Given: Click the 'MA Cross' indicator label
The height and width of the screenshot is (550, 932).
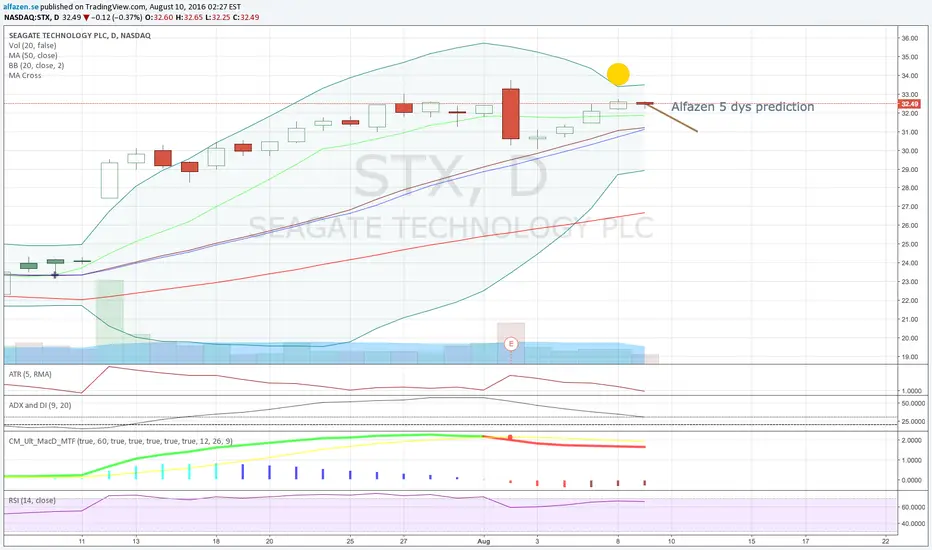Looking at the screenshot, I should tap(25, 76).
